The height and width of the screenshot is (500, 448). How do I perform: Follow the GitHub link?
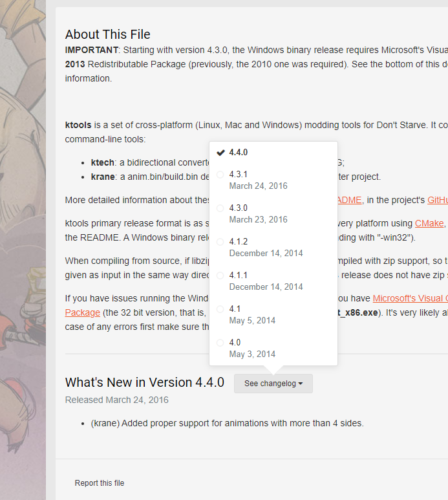coord(437,200)
